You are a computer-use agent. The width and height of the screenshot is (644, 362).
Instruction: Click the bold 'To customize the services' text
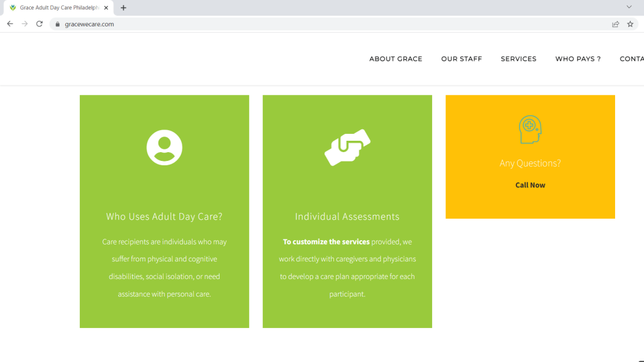pyautogui.click(x=326, y=242)
